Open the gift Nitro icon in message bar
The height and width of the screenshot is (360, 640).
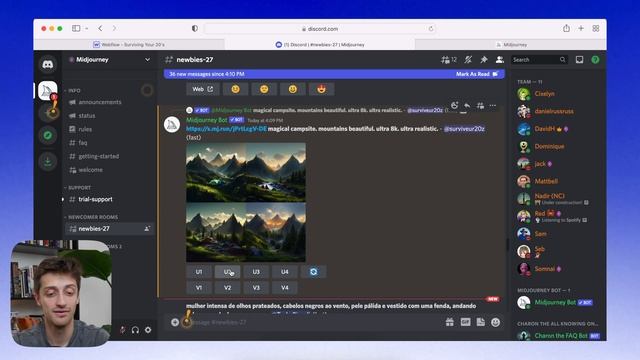449,322
